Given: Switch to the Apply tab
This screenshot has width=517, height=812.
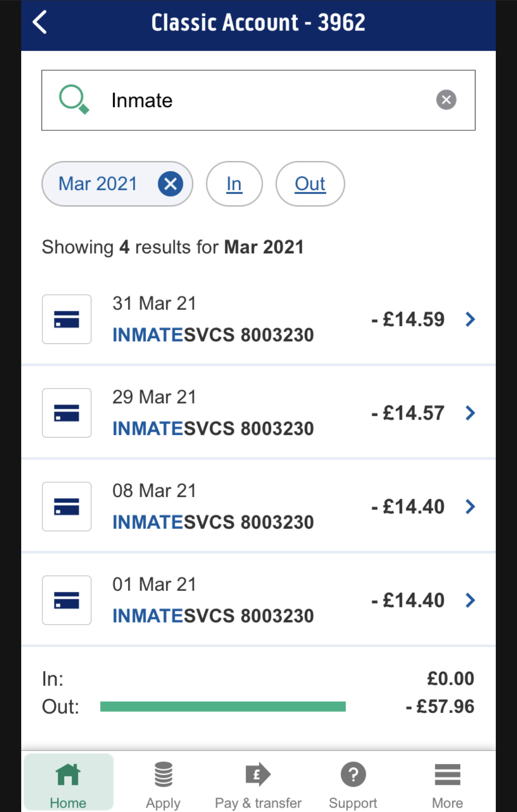Looking at the screenshot, I should tap(163, 783).
